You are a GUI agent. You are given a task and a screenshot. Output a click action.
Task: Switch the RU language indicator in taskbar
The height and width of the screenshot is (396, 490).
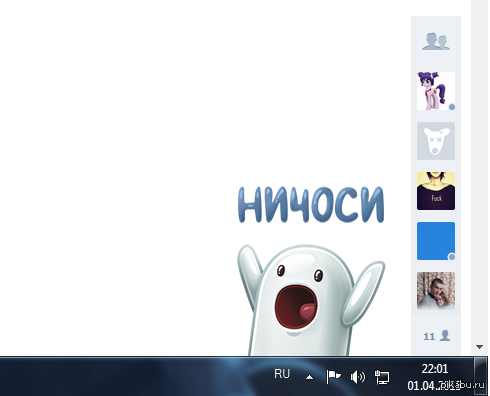(x=282, y=374)
